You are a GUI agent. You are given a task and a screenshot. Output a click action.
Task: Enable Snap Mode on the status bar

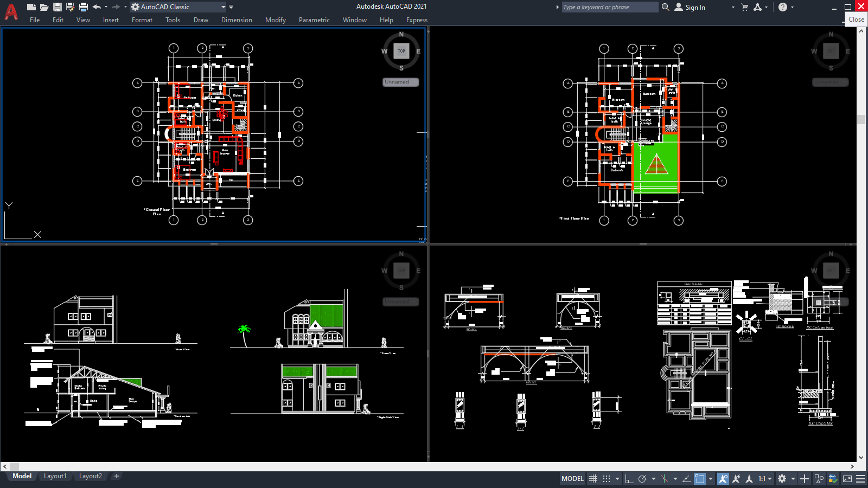tap(606, 478)
